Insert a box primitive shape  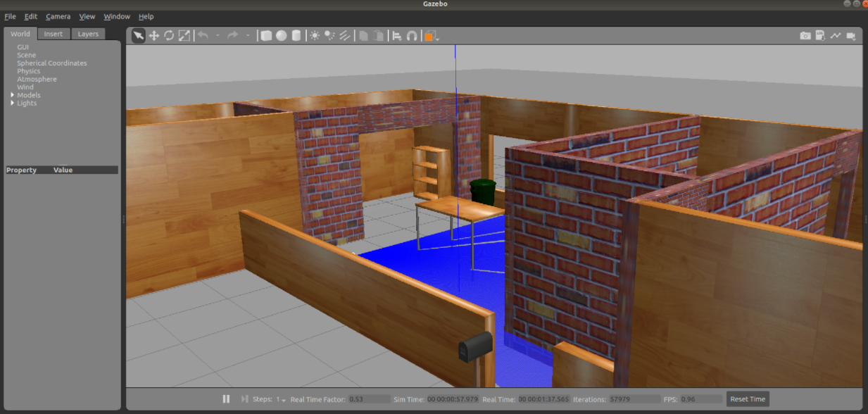click(x=266, y=36)
